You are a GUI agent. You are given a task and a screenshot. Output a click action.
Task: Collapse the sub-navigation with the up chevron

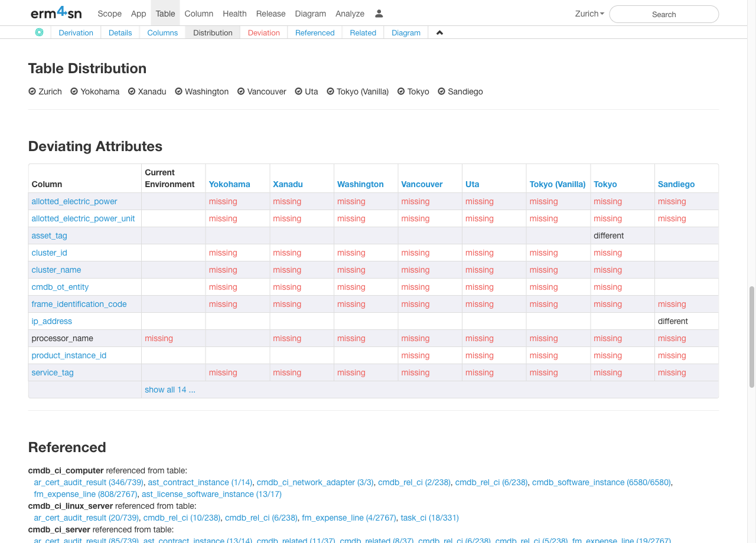pos(439,33)
